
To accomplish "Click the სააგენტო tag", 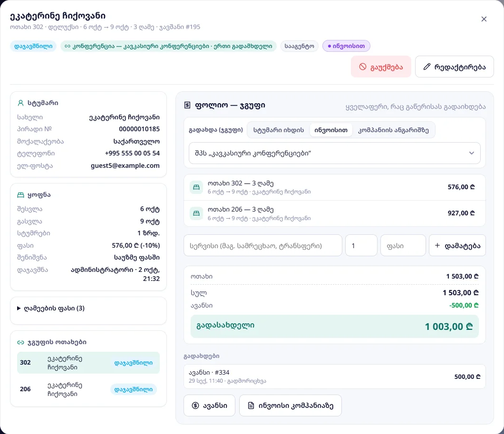I will point(299,46).
